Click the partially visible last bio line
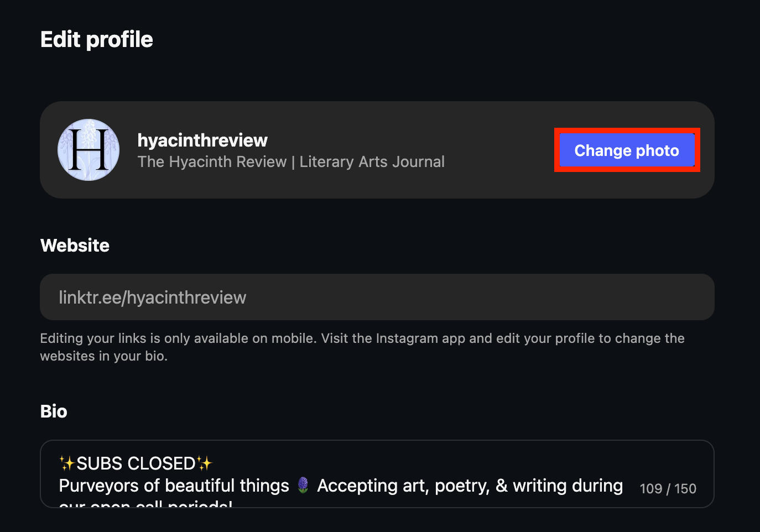This screenshot has width=760, height=532. click(x=145, y=504)
